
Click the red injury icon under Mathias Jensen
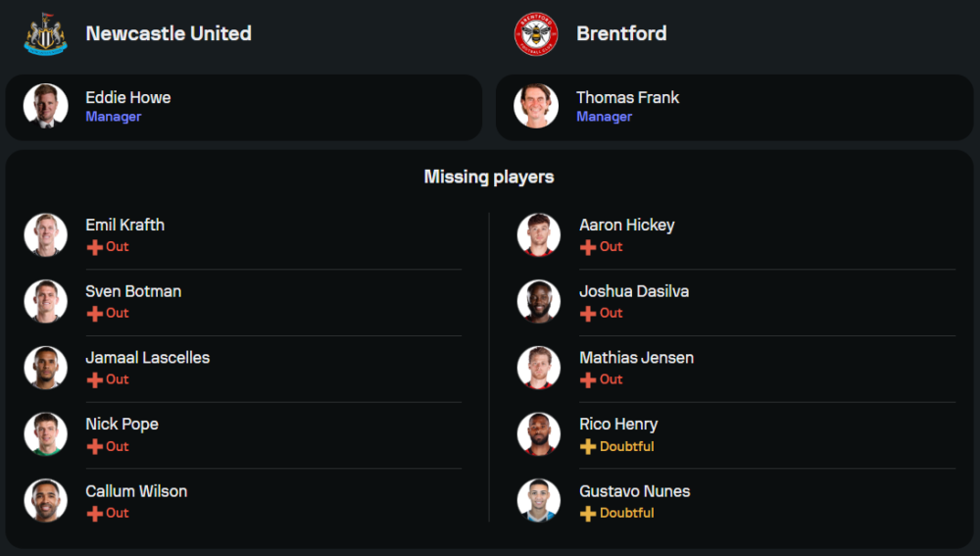588,379
